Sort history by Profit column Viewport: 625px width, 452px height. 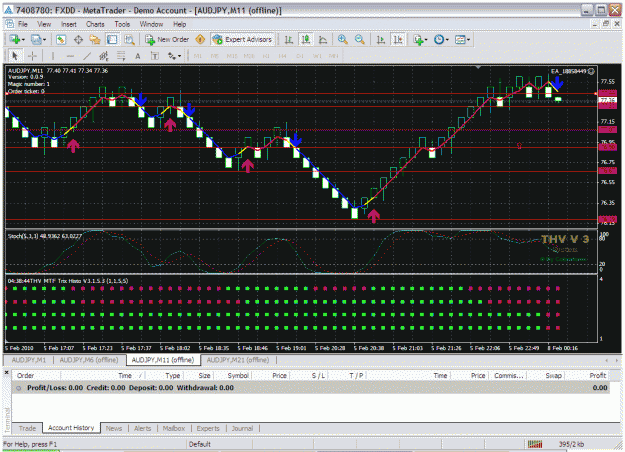[x=588, y=375]
